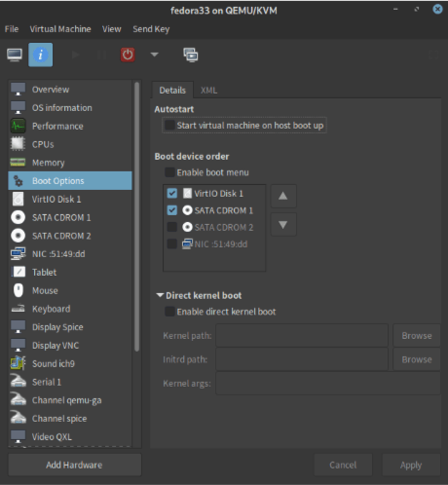Open the File menu
Viewport: 448px width, 485px height.
tap(12, 29)
